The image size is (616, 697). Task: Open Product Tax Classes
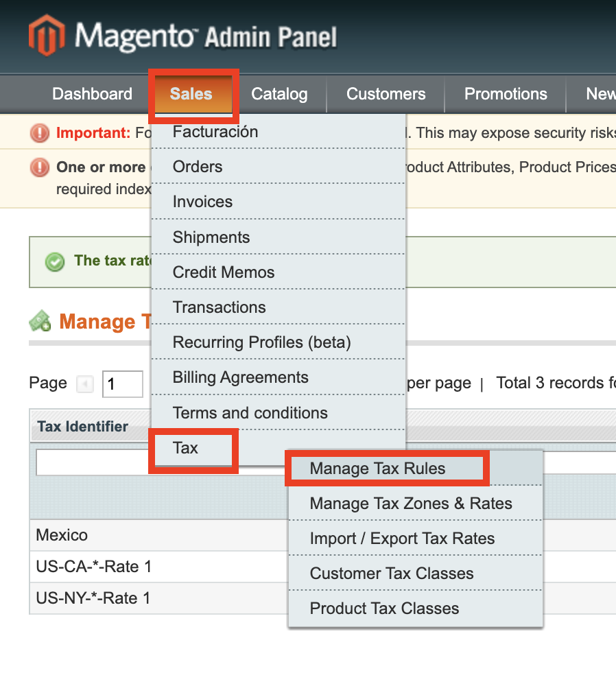415,609
